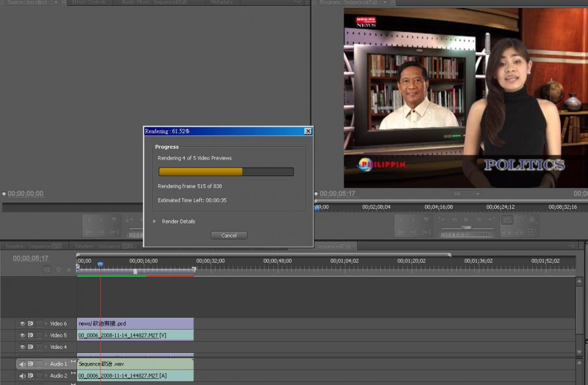
Task: Close the Rendering progress dialog
Action: click(307, 131)
